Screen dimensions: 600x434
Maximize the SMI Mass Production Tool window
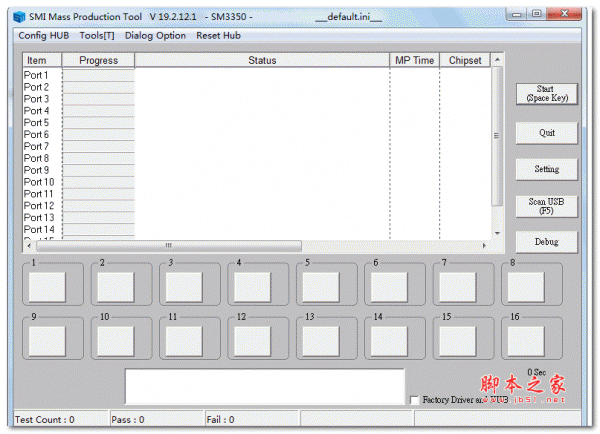click(536, 15)
